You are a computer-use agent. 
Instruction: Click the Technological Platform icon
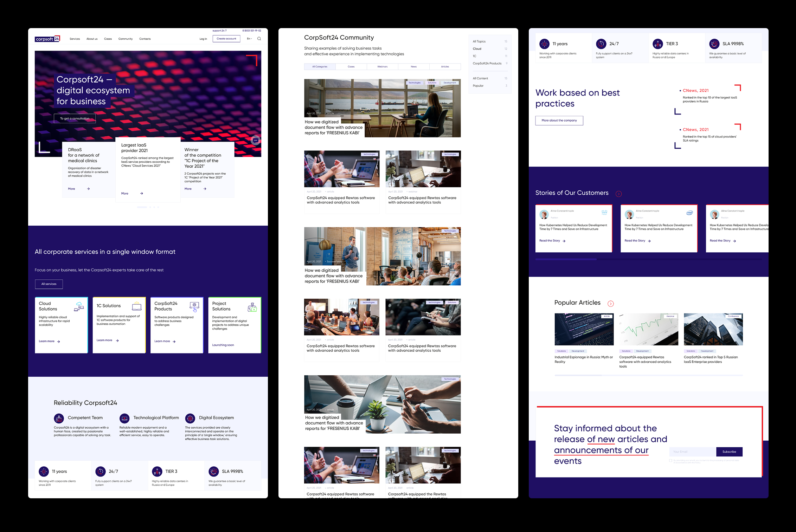point(124,418)
